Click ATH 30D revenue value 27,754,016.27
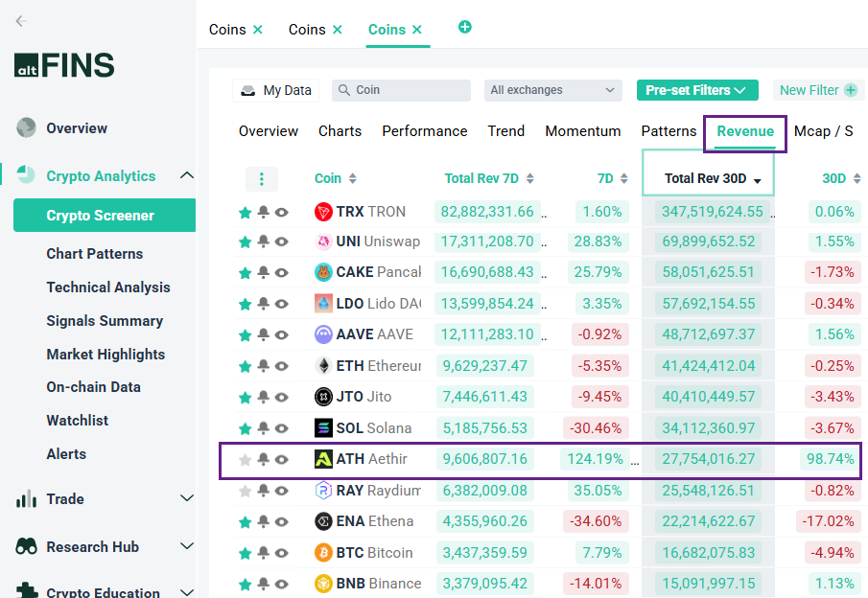 (x=709, y=459)
